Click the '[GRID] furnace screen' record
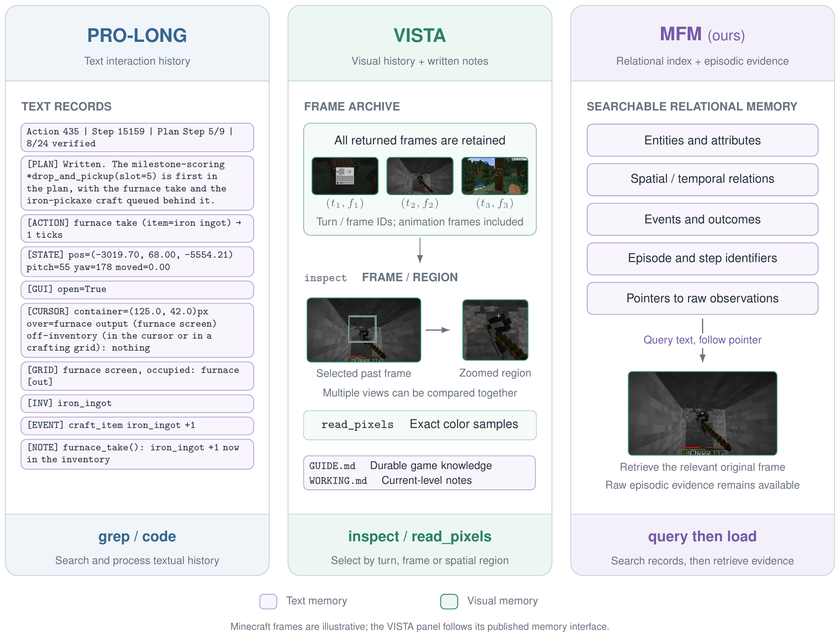The height and width of the screenshot is (637, 840). pyautogui.click(x=137, y=376)
